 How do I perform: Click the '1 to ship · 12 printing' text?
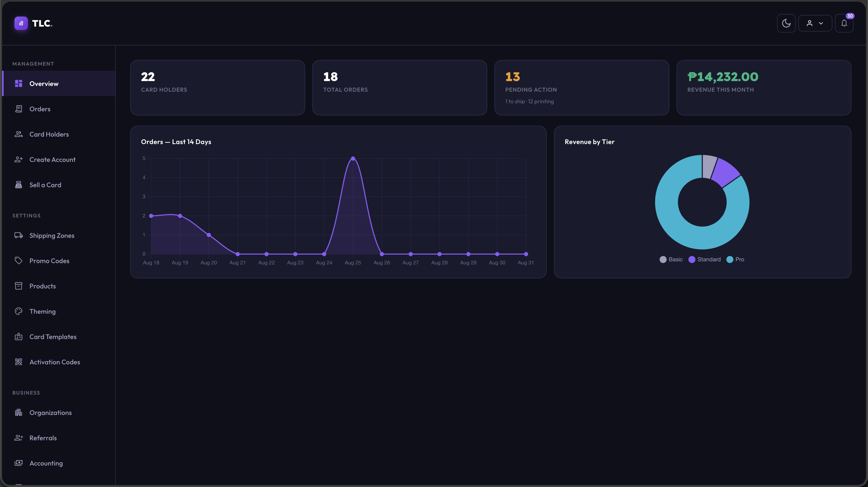[529, 101]
